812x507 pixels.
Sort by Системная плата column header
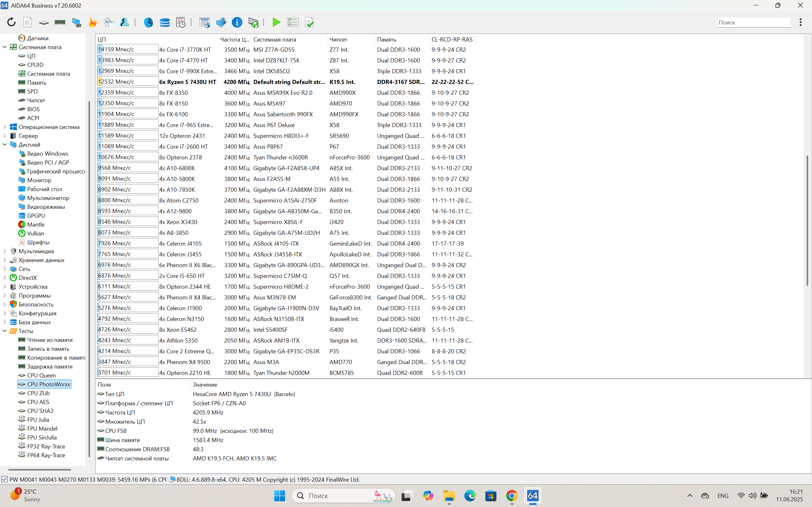click(274, 39)
